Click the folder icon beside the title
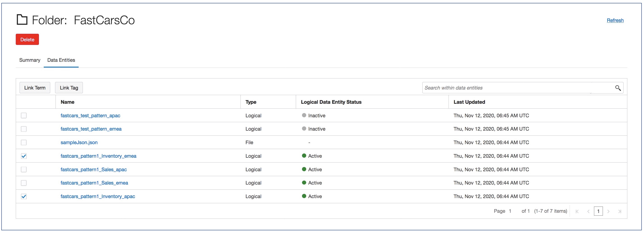Screen dimensions: 644x233 pos(22,20)
